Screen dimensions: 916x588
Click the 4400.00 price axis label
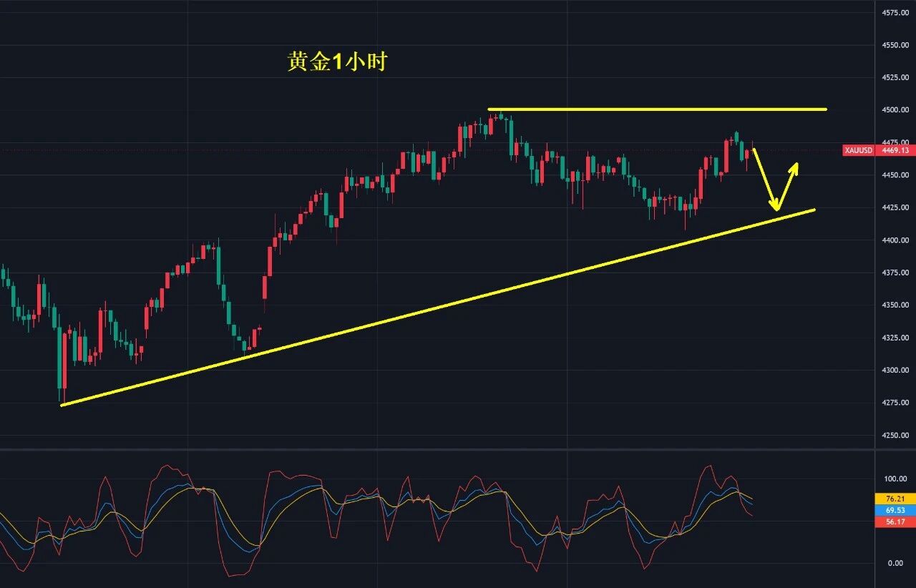pos(895,240)
